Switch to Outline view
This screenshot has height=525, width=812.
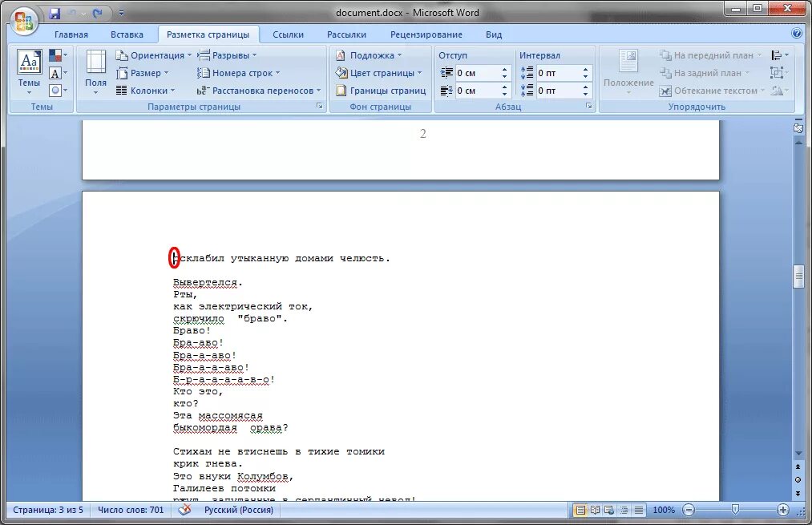[624, 510]
